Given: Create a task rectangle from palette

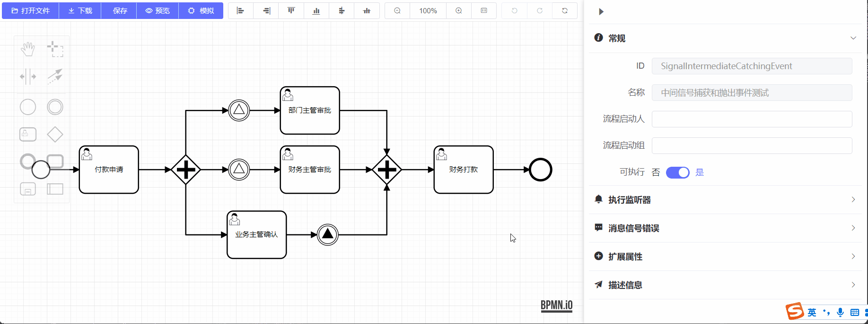Looking at the screenshot, I should click(x=55, y=161).
